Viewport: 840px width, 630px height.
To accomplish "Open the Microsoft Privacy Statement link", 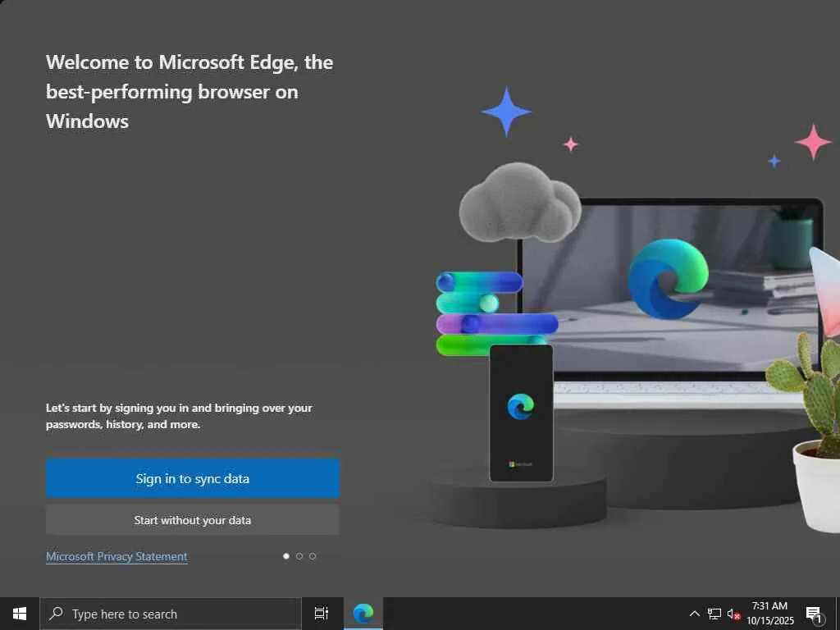I will tap(116, 557).
